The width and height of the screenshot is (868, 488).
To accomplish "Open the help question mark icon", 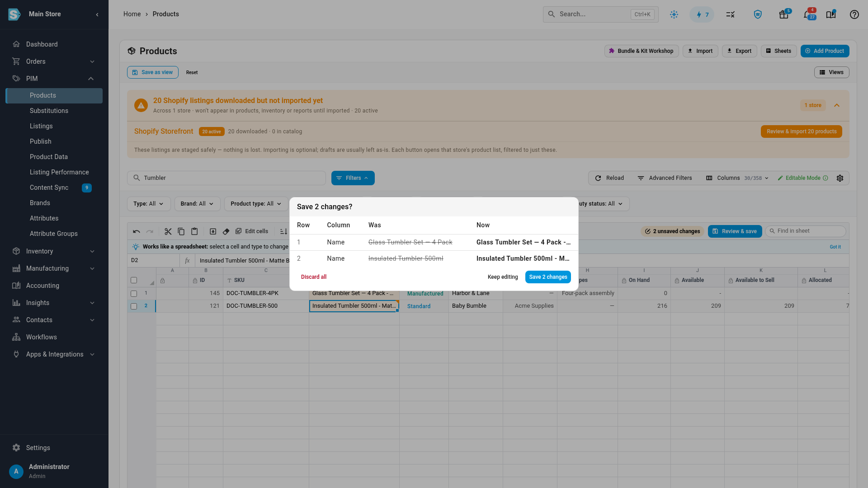I will (854, 14).
